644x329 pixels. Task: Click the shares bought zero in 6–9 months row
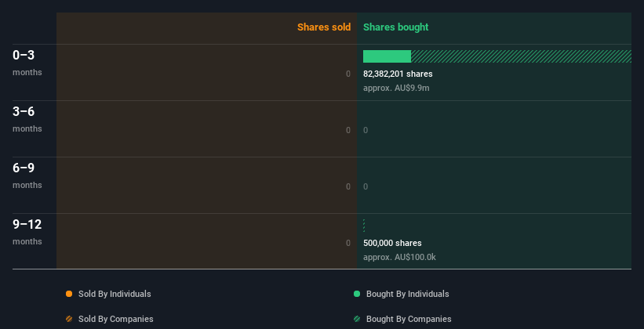[x=366, y=186]
